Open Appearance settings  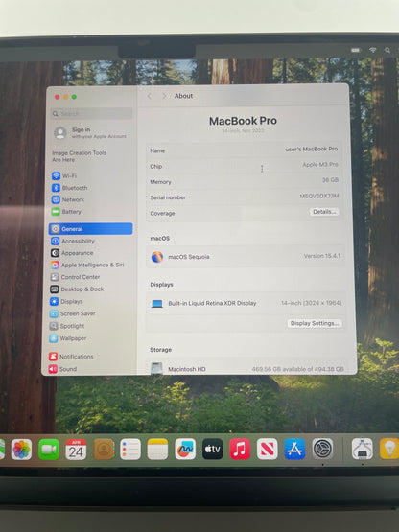click(72, 253)
